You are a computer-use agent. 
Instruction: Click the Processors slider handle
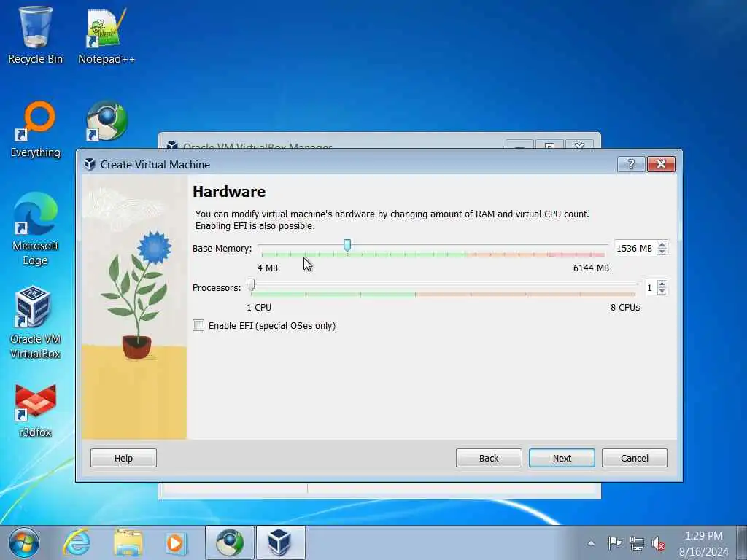pyautogui.click(x=251, y=285)
